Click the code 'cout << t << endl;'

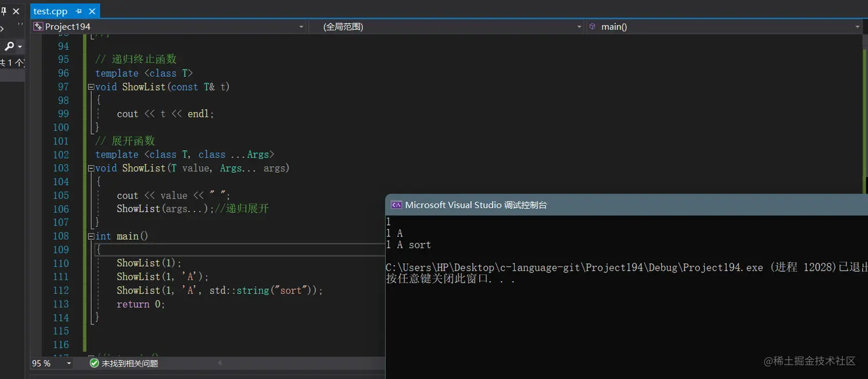click(165, 114)
